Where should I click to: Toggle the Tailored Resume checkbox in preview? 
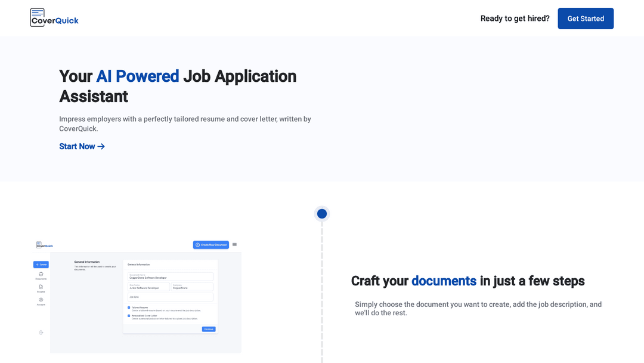tap(129, 307)
